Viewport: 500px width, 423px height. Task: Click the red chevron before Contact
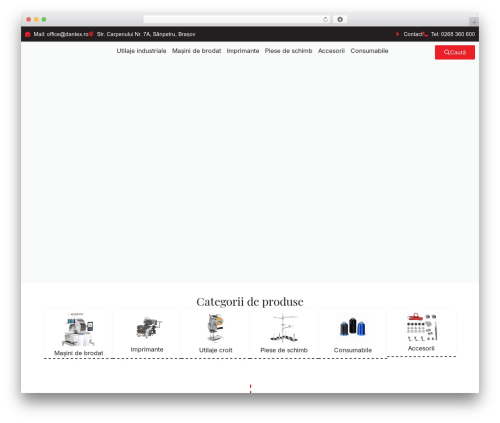point(397,34)
